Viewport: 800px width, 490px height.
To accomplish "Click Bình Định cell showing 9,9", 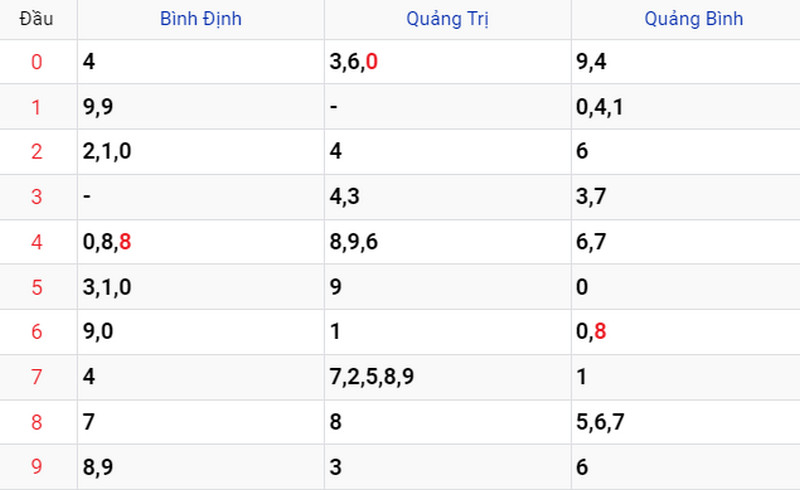I will pos(100,107).
